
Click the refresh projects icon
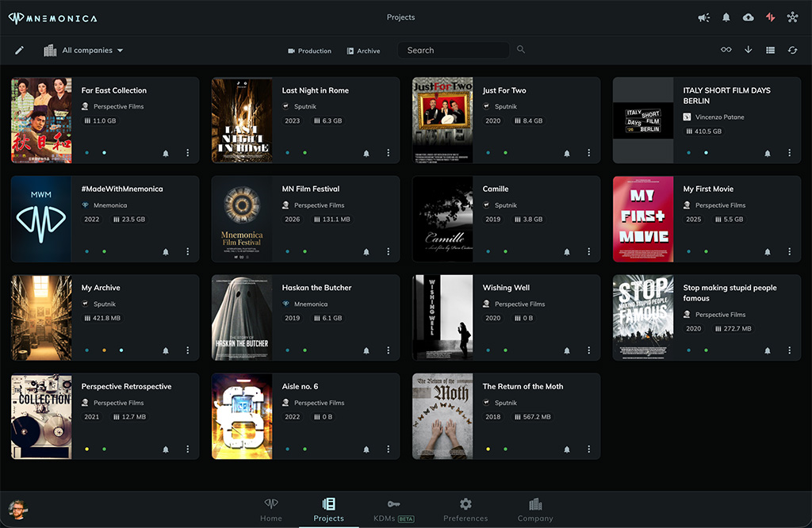(x=792, y=50)
